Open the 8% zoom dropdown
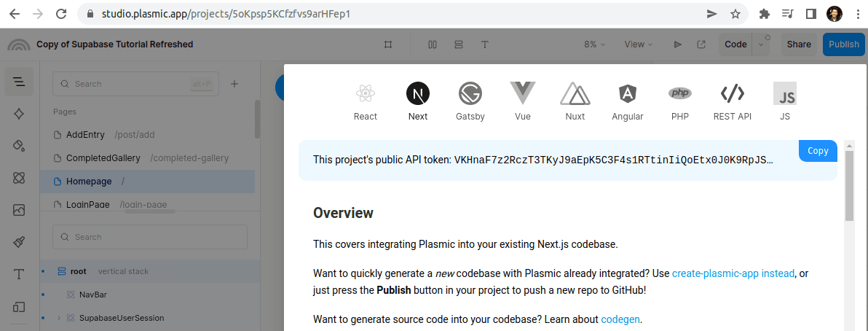Image resolution: width=868 pixels, height=331 pixels. click(594, 44)
